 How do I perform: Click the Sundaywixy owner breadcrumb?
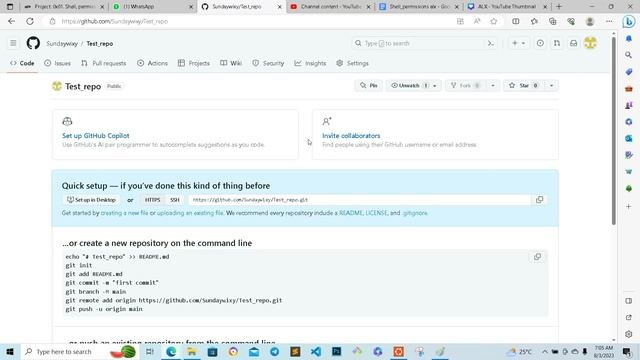[62, 43]
